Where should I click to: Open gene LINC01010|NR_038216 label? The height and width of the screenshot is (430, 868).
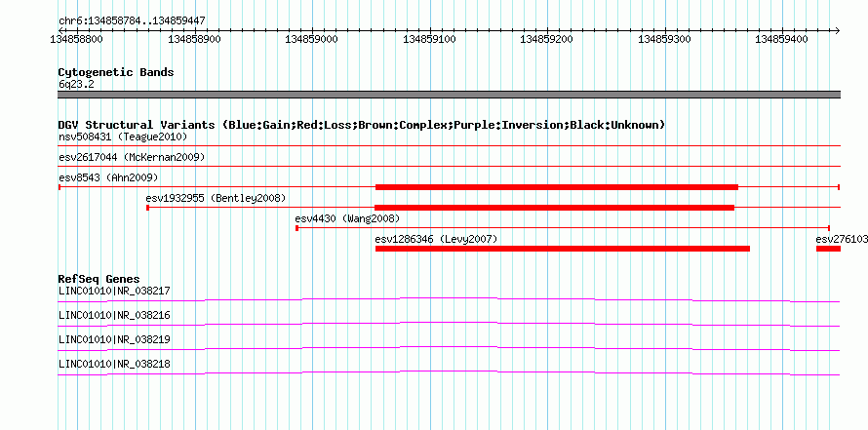tap(114, 315)
